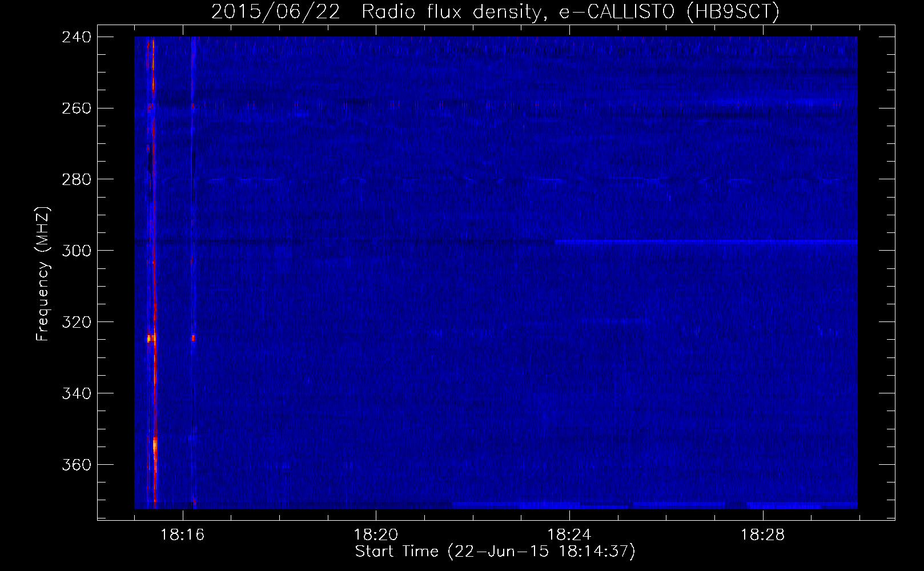This screenshot has width=924, height=571.
Task: Click the 300 frequency tick label
Action: click(77, 251)
